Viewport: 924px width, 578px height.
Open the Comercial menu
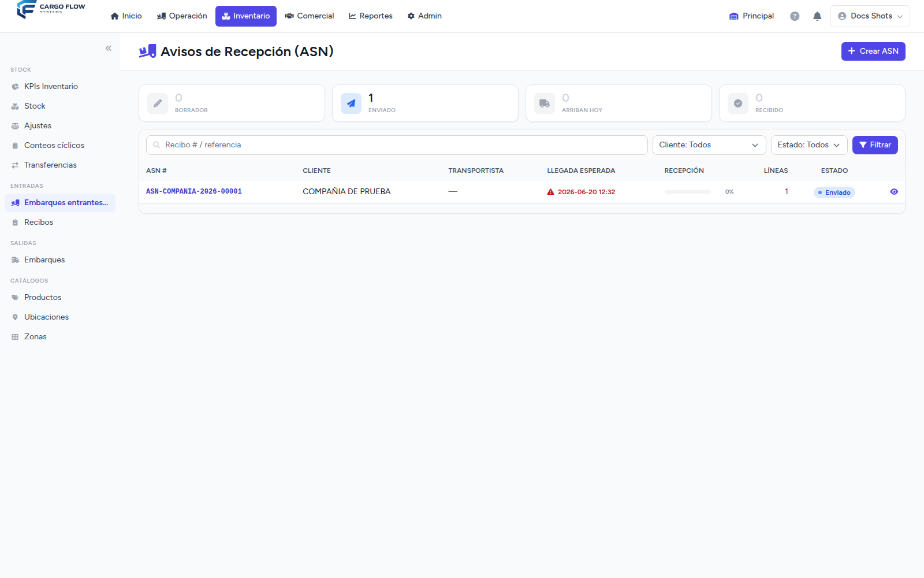310,16
